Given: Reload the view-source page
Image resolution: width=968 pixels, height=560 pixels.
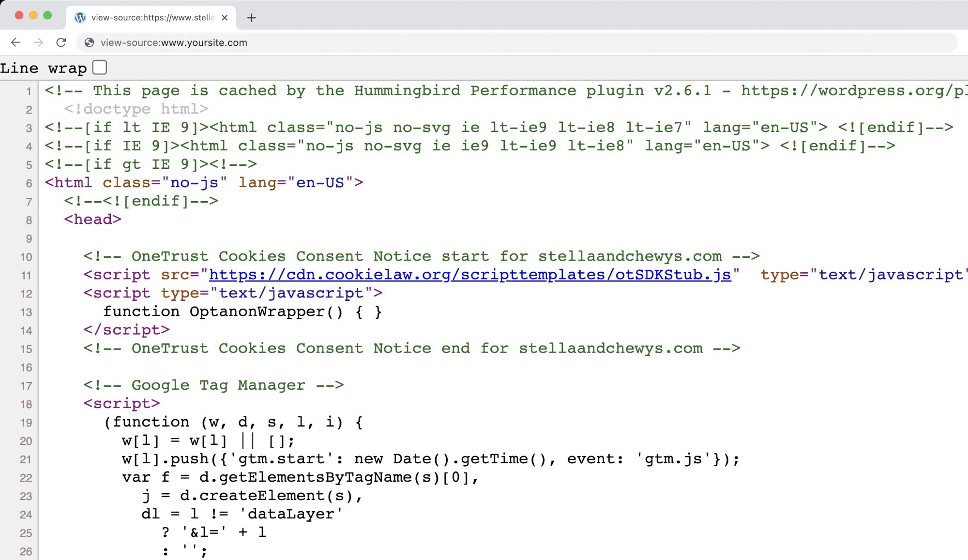Looking at the screenshot, I should 61,43.
